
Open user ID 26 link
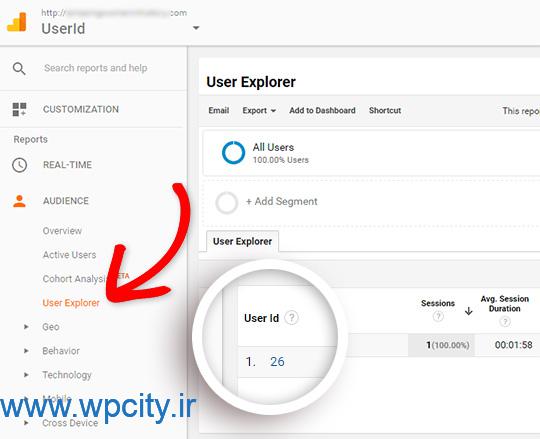pyautogui.click(x=277, y=362)
